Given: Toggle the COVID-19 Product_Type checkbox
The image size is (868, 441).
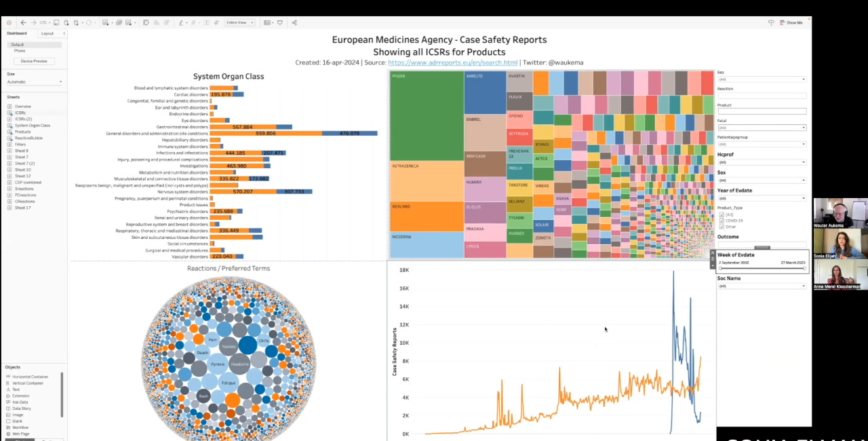Looking at the screenshot, I should click(722, 220).
